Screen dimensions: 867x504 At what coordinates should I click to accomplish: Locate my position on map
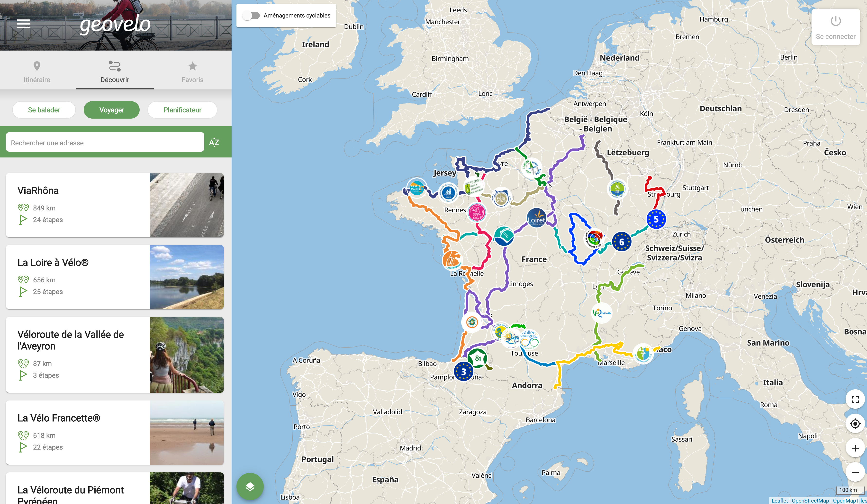click(x=855, y=424)
